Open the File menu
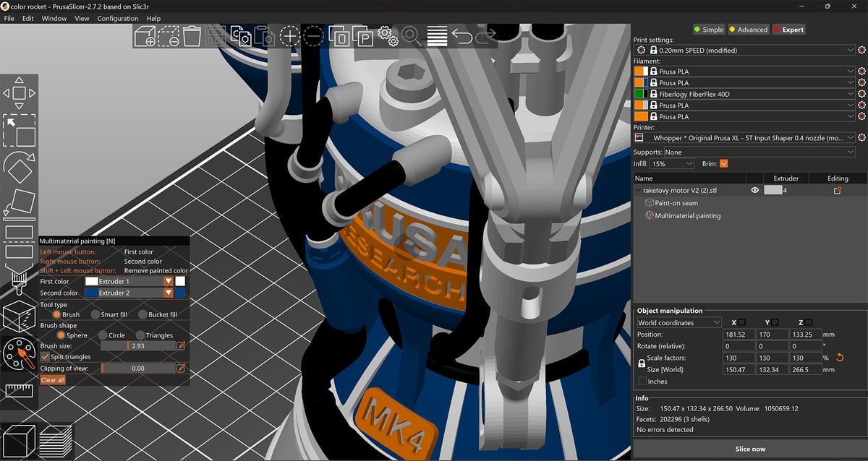This screenshot has width=868, height=461. pyautogui.click(x=9, y=18)
